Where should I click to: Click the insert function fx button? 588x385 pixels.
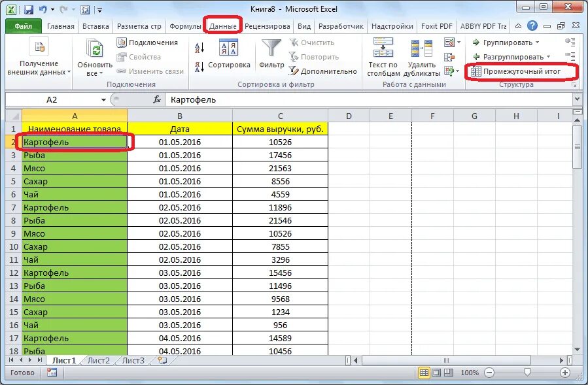coord(157,99)
